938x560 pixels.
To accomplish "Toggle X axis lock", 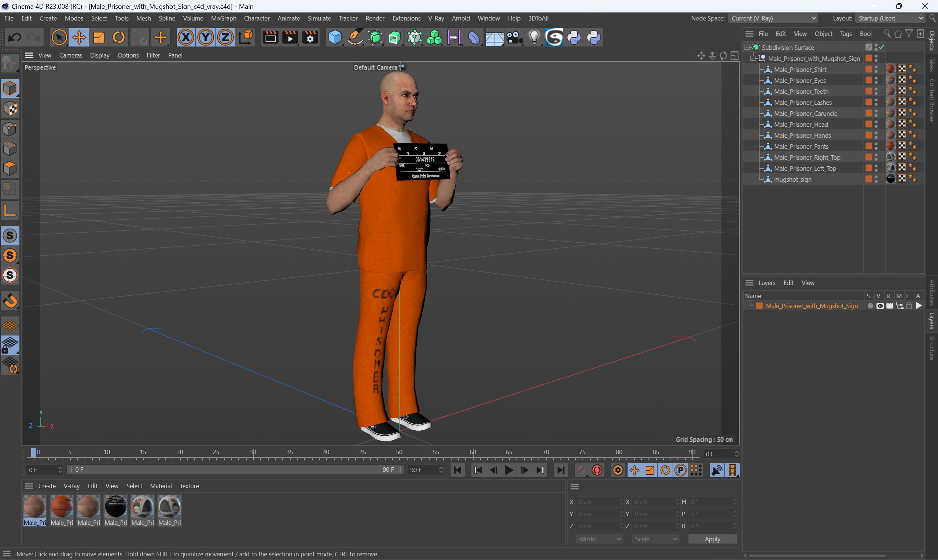I will click(186, 37).
